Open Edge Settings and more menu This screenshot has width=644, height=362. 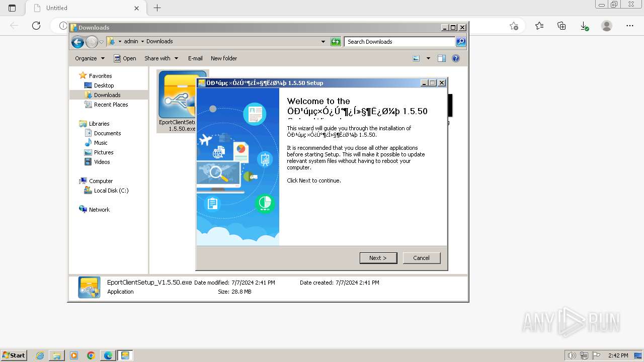[x=630, y=26]
